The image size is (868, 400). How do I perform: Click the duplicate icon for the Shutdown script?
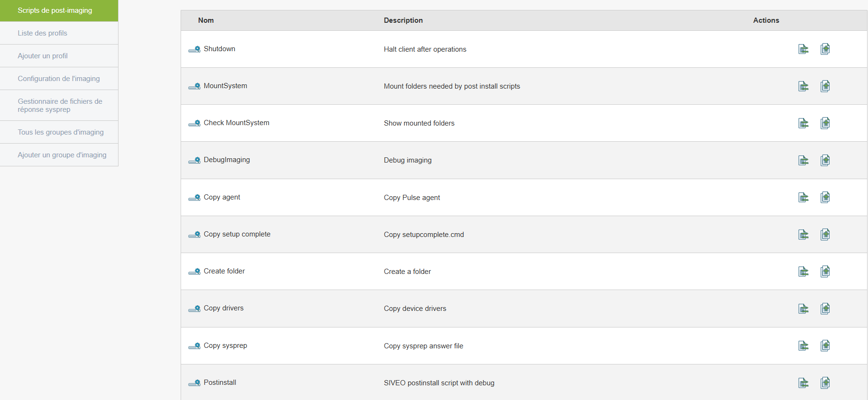[825, 49]
